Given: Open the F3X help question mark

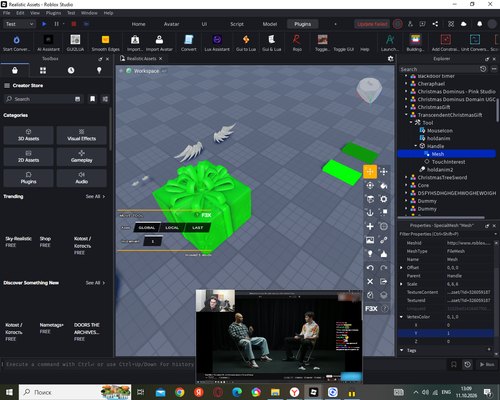Looking at the screenshot, I should [385, 309].
